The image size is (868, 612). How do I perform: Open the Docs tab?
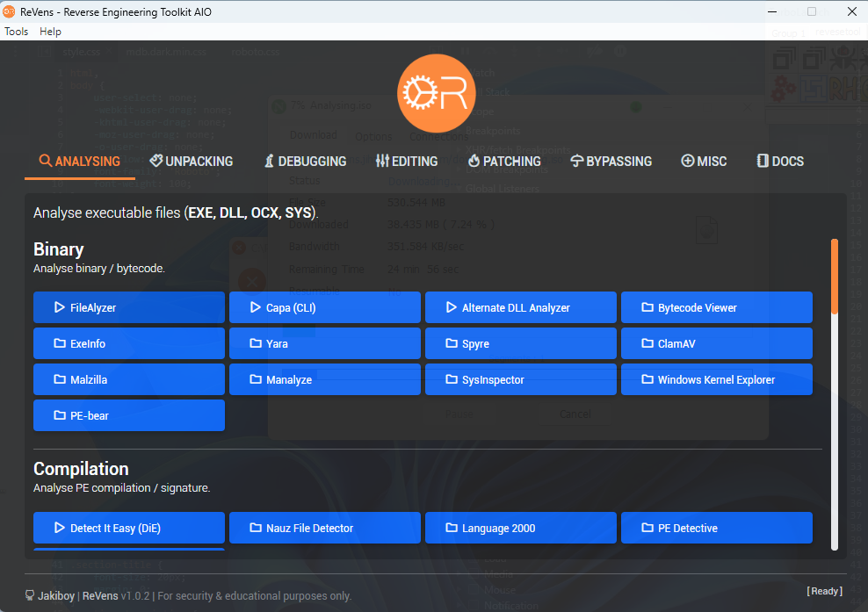coord(780,162)
